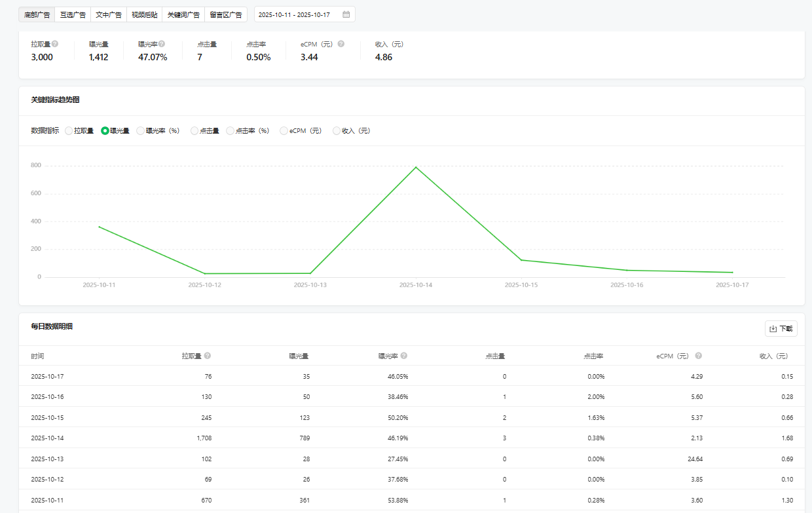The width and height of the screenshot is (812, 513).
Task: Click help icon in 曝光率 table header
Action: (404, 356)
